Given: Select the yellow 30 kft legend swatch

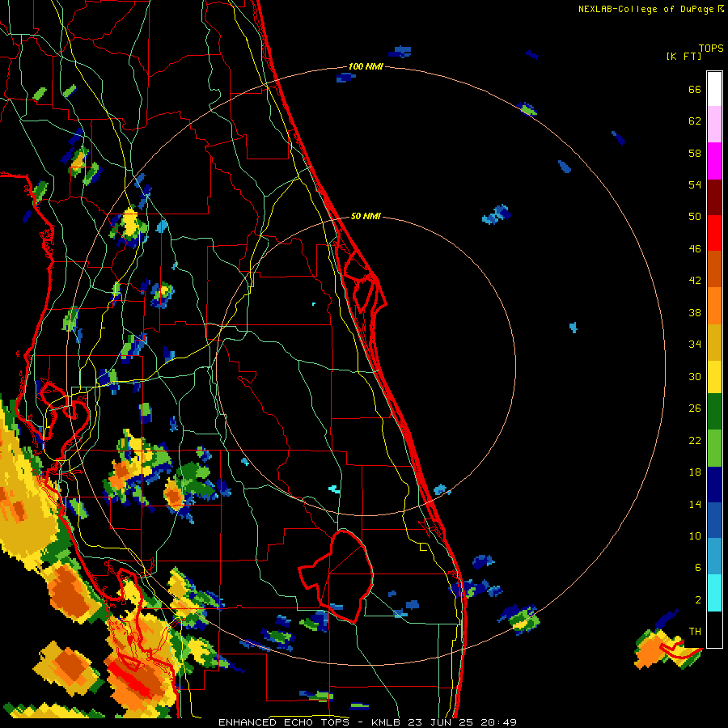Looking at the screenshot, I should (x=714, y=377).
